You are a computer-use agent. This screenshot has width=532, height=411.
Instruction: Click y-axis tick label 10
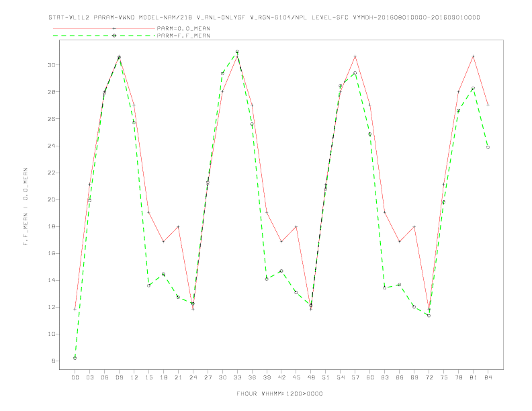pos(52,334)
